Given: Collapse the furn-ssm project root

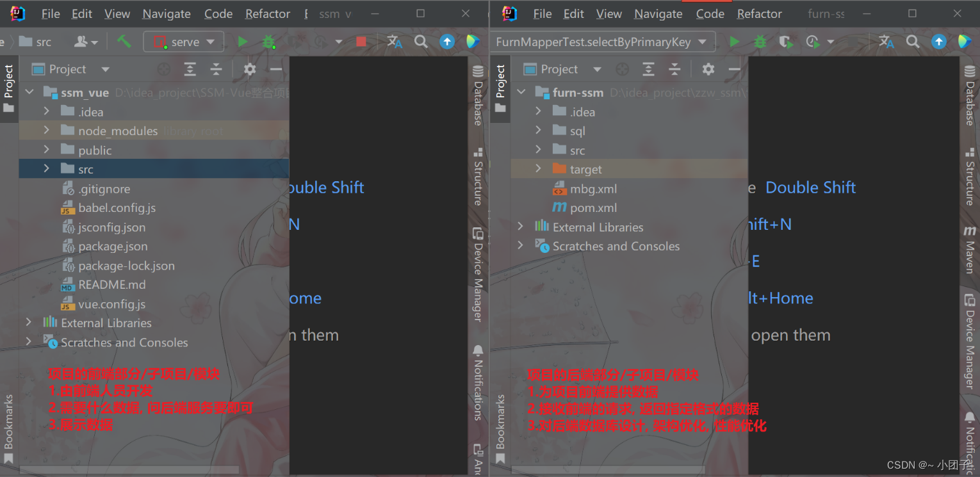Looking at the screenshot, I should coord(521,92).
